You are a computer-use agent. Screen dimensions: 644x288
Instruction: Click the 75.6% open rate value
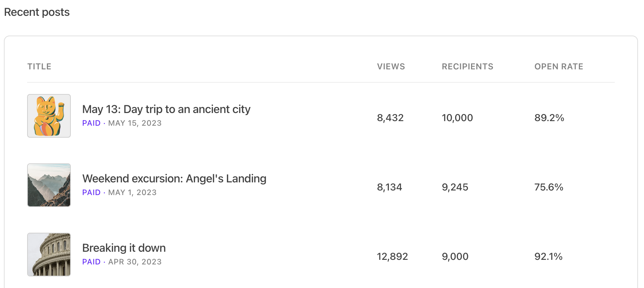[549, 187]
